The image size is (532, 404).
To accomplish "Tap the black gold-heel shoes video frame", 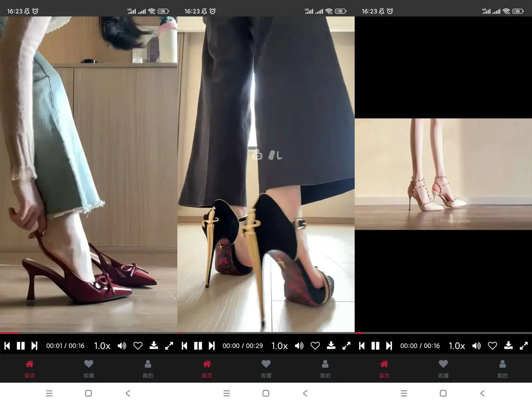I will pyautogui.click(x=266, y=174).
